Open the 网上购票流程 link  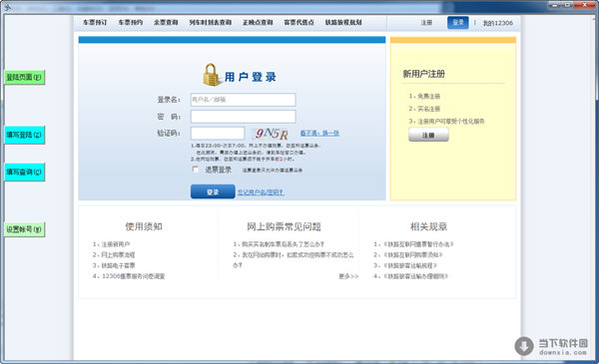click(118, 255)
